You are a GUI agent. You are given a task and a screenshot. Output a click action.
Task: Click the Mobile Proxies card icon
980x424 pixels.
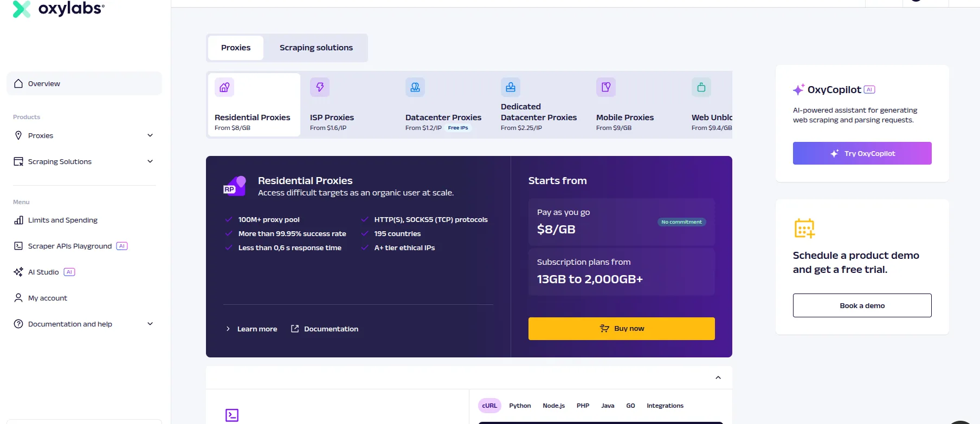(606, 87)
